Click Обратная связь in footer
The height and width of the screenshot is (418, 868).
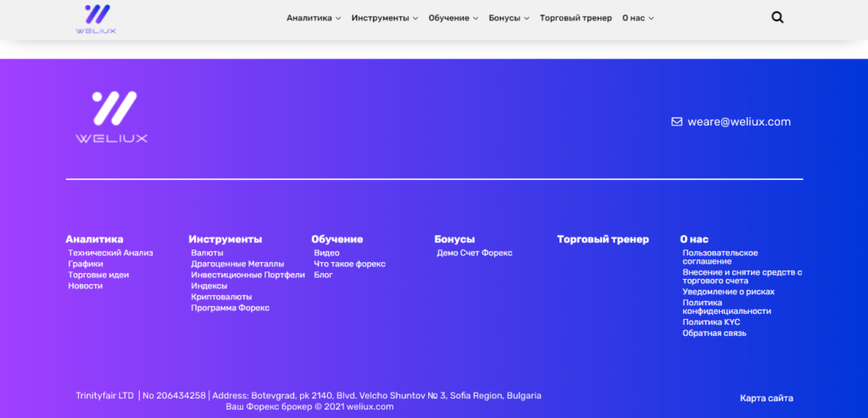714,333
